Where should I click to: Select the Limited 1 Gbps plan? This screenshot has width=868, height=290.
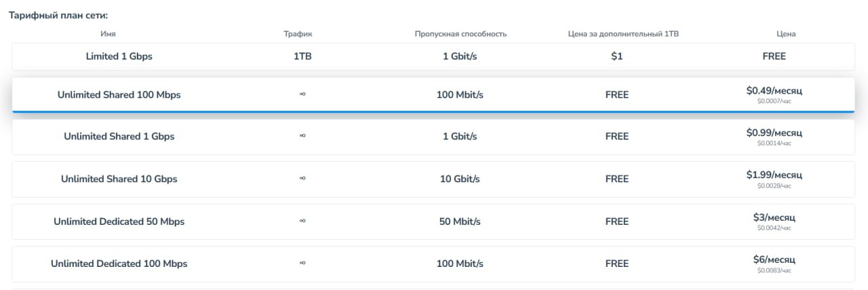pos(119,56)
